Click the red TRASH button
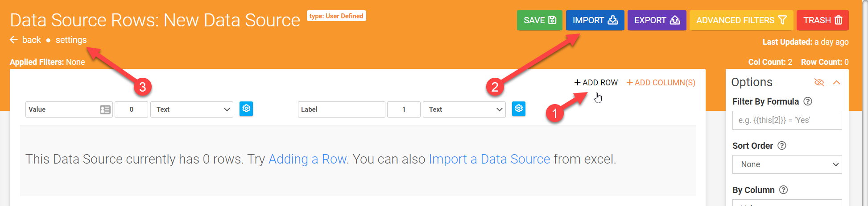This screenshot has height=206, width=868. (x=823, y=20)
